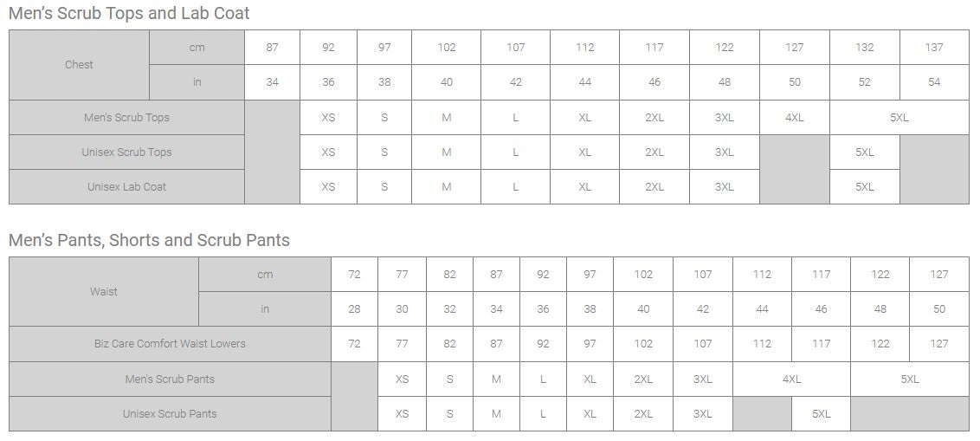This screenshot has width=980, height=441.
Task: Select 4XL in the Men's Scrub Pants row
Action: (791, 379)
